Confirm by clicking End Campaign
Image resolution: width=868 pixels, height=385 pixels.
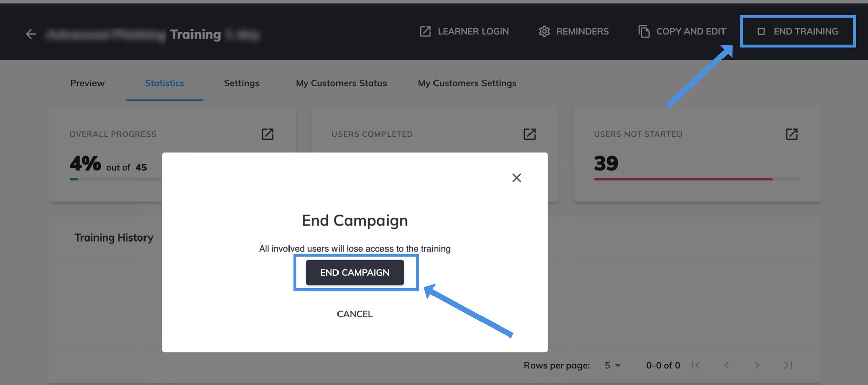(x=355, y=272)
